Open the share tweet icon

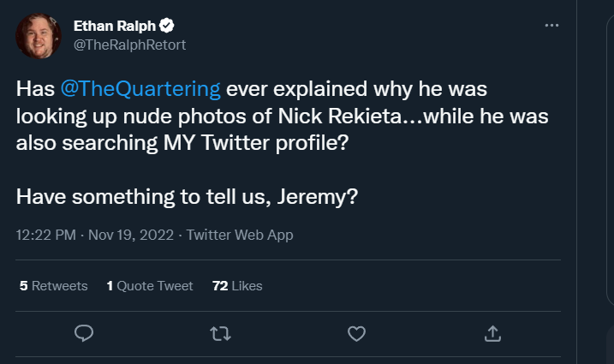[492, 333]
